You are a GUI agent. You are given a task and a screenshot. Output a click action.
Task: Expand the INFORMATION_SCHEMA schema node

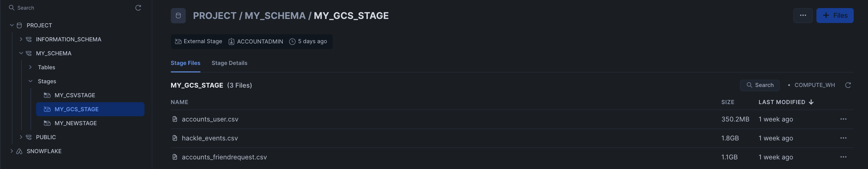point(21,39)
